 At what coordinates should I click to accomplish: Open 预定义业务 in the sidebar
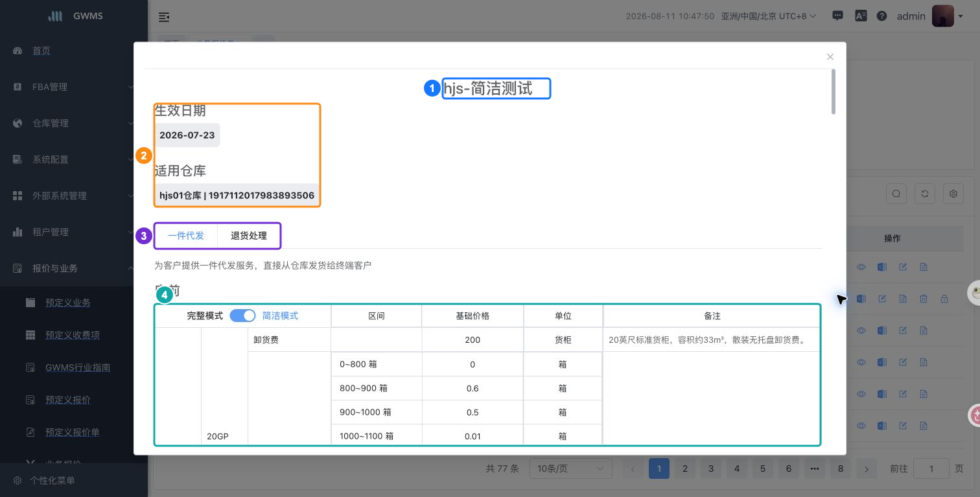(x=68, y=303)
